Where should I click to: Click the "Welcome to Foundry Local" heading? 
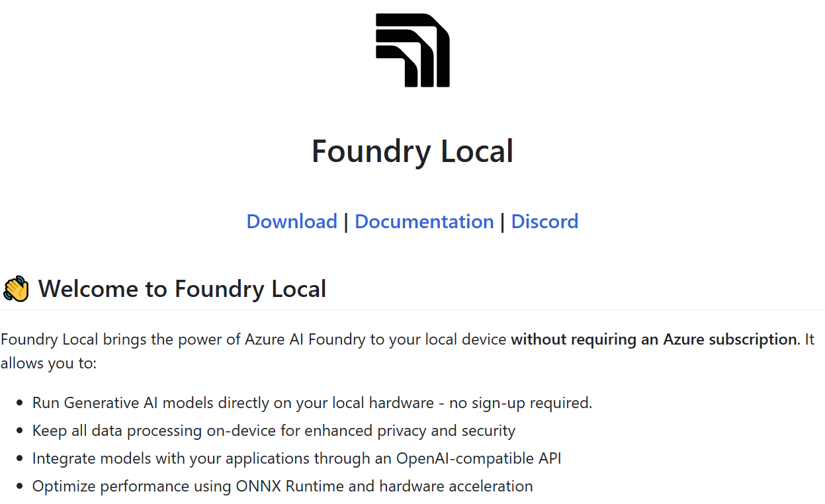182,289
